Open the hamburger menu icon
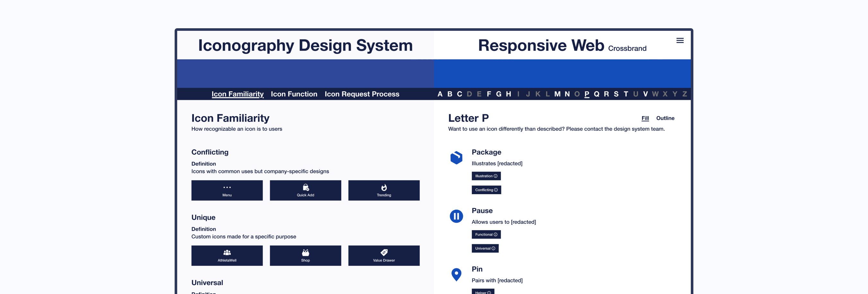 coord(680,41)
